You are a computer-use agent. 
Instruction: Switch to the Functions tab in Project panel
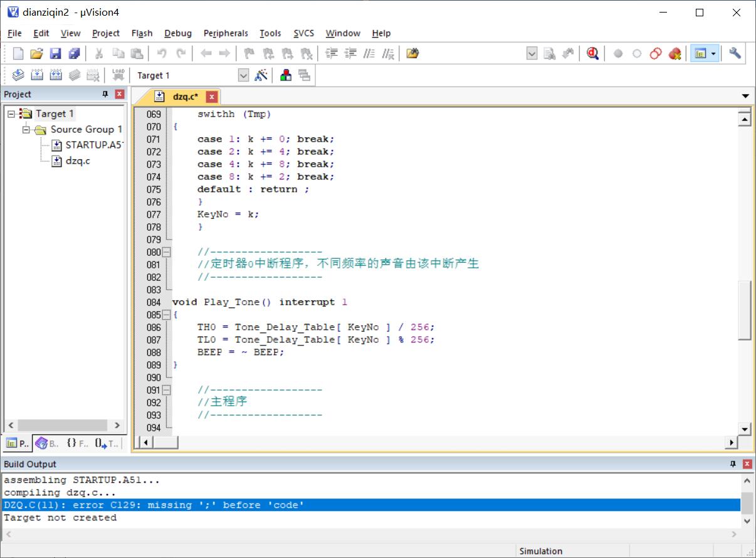(77, 443)
